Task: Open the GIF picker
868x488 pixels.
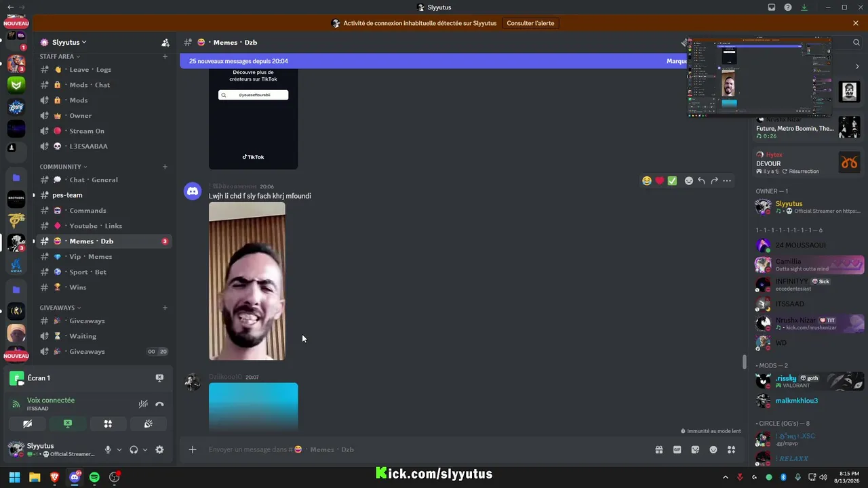Action: pyautogui.click(x=677, y=449)
